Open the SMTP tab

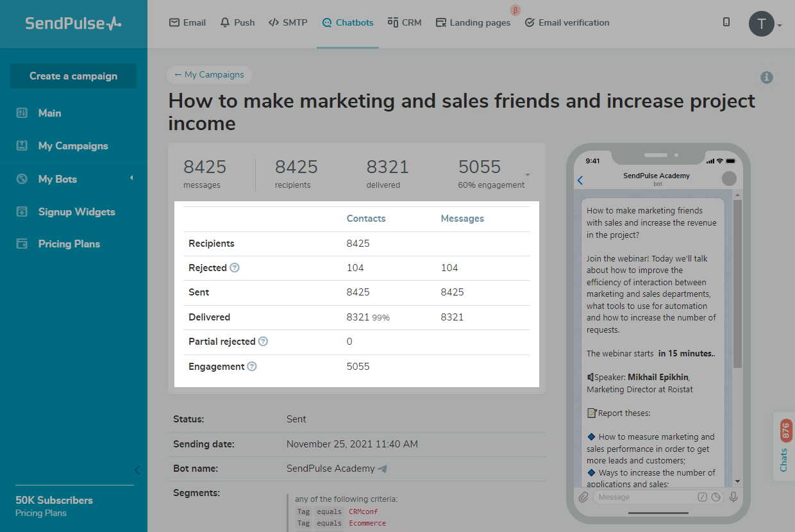tap(288, 22)
